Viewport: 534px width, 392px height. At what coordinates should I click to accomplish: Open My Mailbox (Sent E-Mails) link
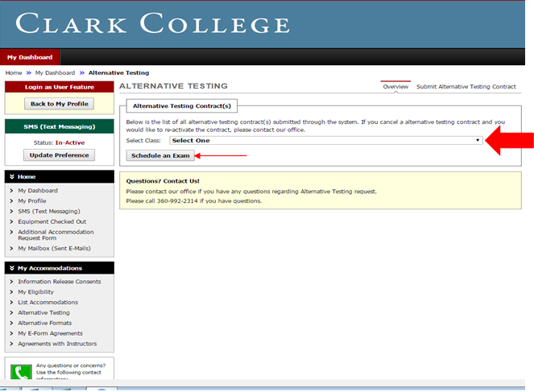click(55, 249)
